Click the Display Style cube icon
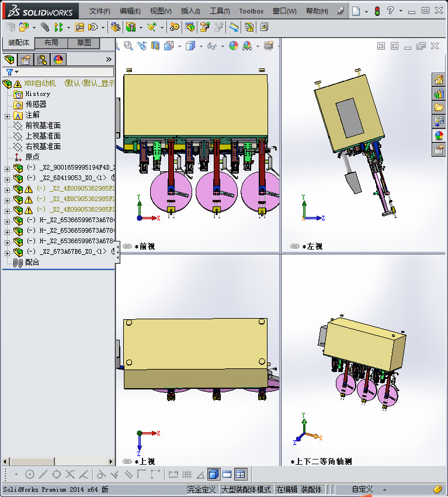Viewport: 448px width, 497px height. (190, 46)
